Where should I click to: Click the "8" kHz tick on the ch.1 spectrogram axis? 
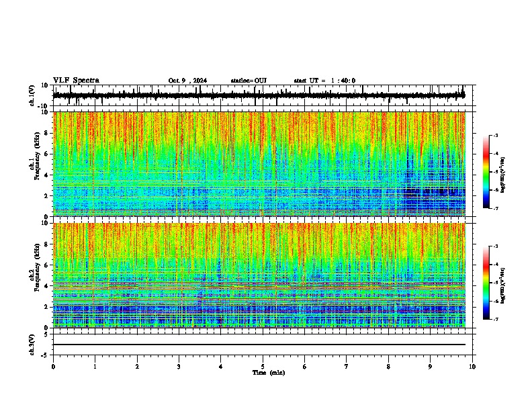[x=47, y=133]
